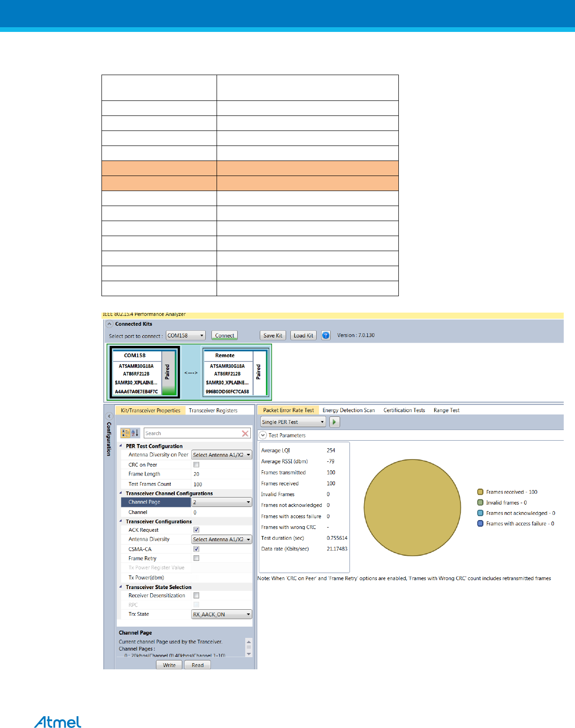575x728 pixels.
Task: Click the 996B0DD60FC7CA58 address text
Action: point(227,391)
